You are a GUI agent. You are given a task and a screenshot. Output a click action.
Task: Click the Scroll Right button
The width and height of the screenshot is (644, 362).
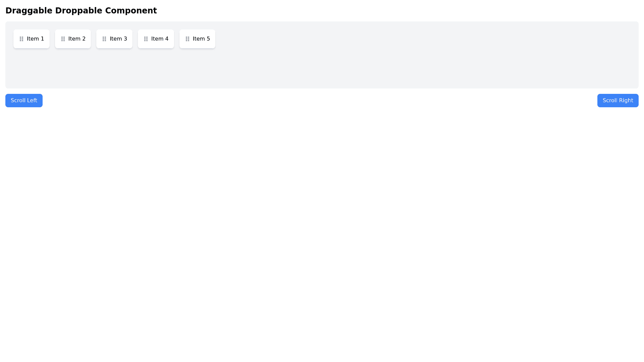tap(618, 100)
